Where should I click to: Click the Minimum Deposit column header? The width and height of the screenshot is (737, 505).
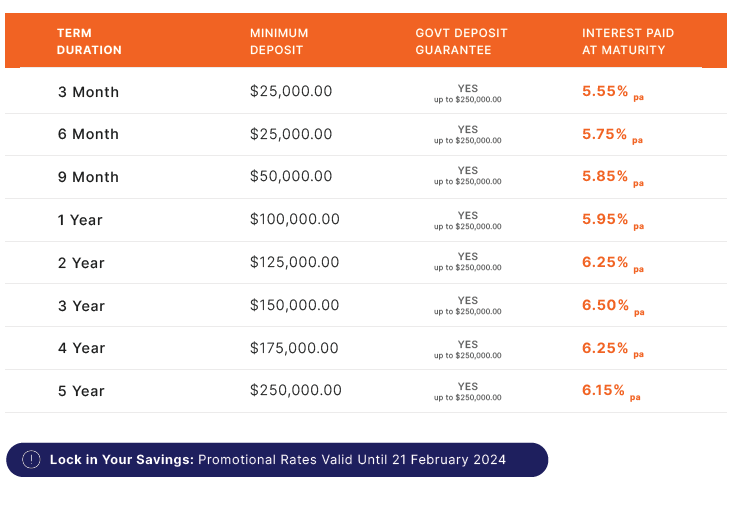tap(279, 41)
